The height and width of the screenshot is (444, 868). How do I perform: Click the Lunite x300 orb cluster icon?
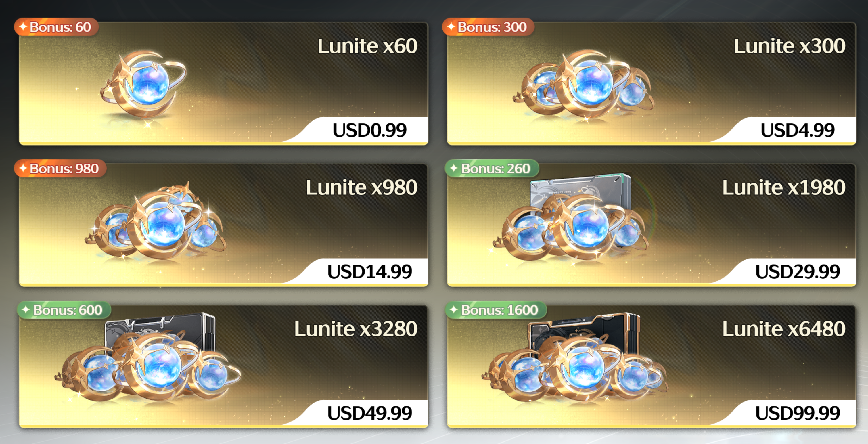point(583,84)
